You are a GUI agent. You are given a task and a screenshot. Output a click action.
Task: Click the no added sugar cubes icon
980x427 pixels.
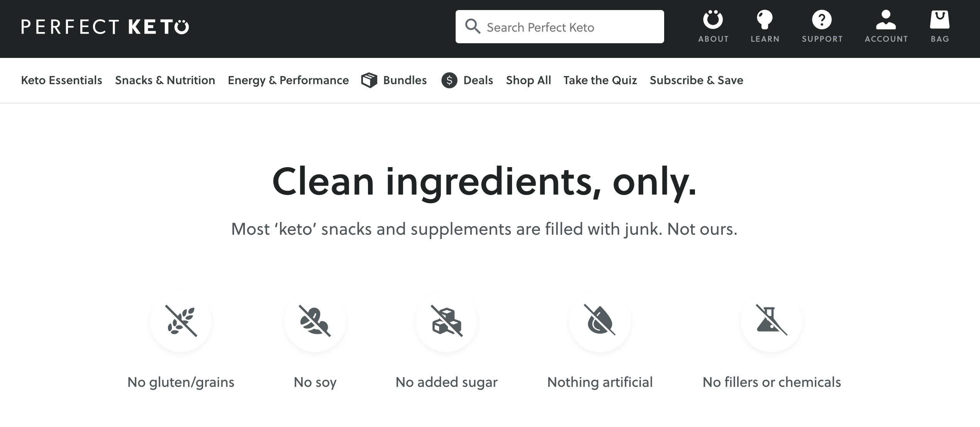(446, 321)
